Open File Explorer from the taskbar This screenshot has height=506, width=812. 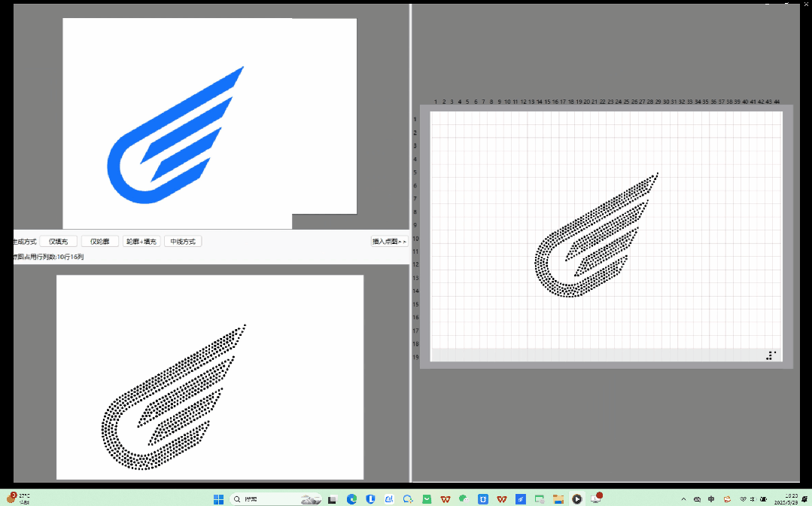pyautogui.click(x=558, y=499)
